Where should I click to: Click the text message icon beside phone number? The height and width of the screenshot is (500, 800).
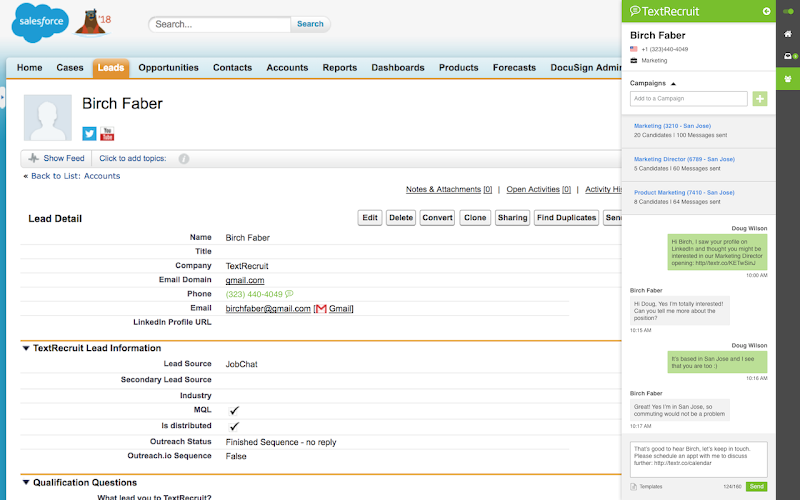(289, 294)
